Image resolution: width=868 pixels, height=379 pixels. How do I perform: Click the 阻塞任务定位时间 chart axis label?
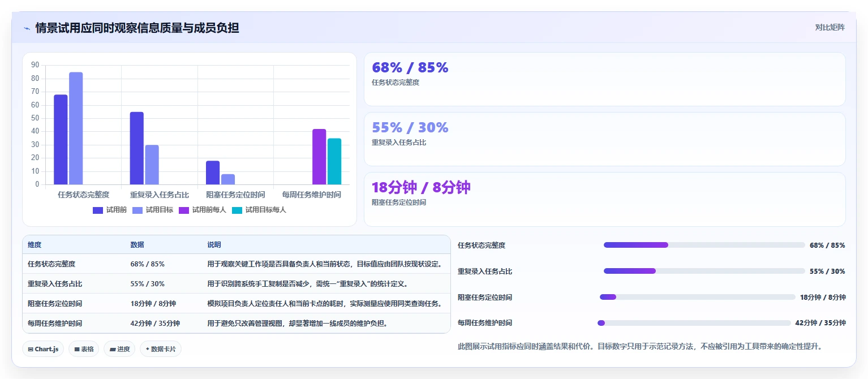coord(235,195)
